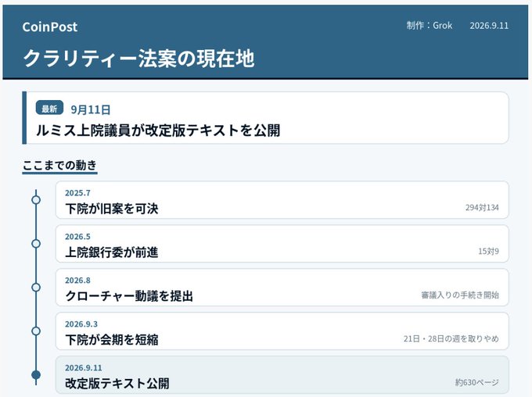Click the 2026.9.11 date in header

pos(489,26)
